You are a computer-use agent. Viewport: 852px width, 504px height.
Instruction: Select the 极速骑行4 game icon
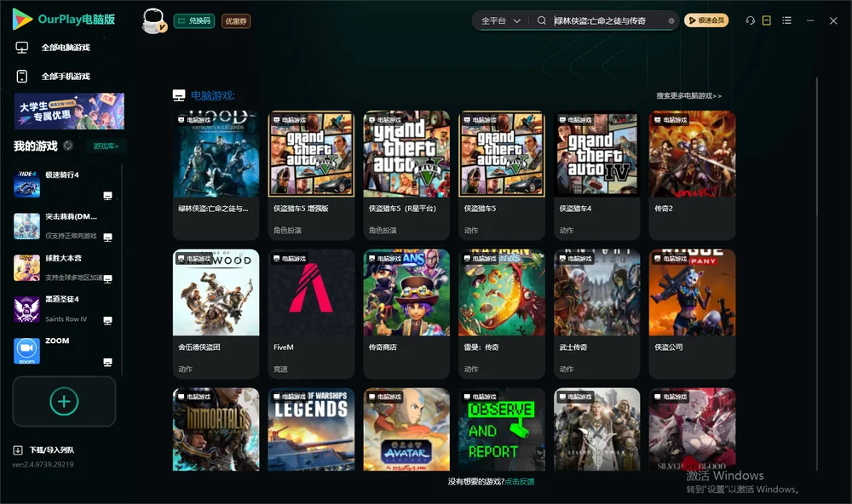pyautogui.click(x=26, y=184)
